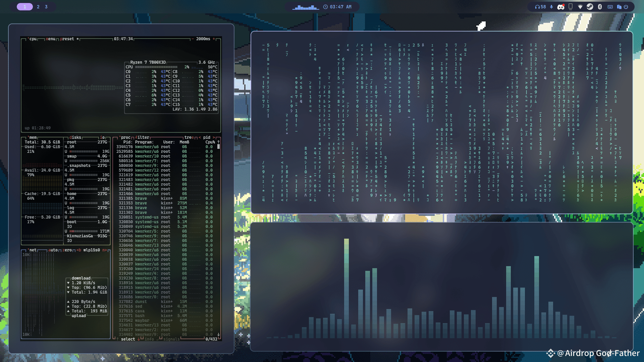This screenshot has width=644, height=362.
Task: Toggle auto scaling in net panel
Action: [53, 250]
